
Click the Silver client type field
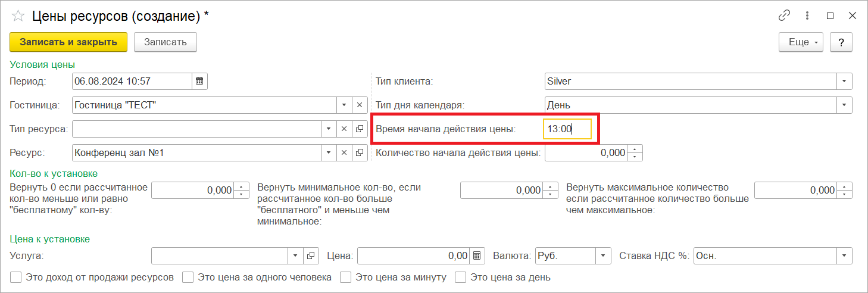pyautogui.click(x=691, y=81)
